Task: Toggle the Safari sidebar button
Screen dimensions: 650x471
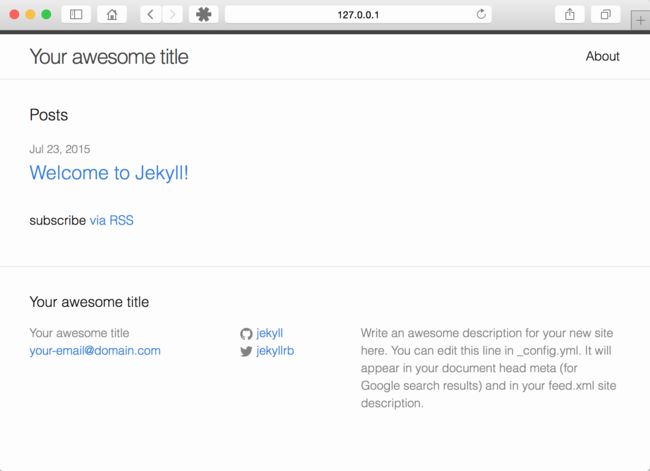Action: pyautogui.click(x=76, y=15)
